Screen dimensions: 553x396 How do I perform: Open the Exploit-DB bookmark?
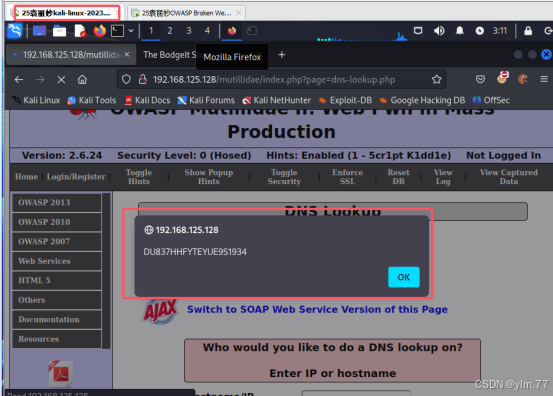point(345,100)
